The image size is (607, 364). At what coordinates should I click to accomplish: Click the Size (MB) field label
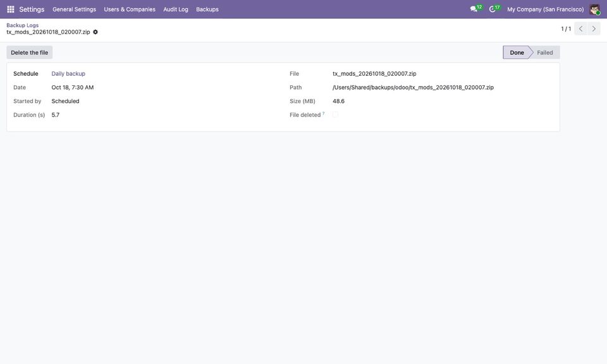302,101
